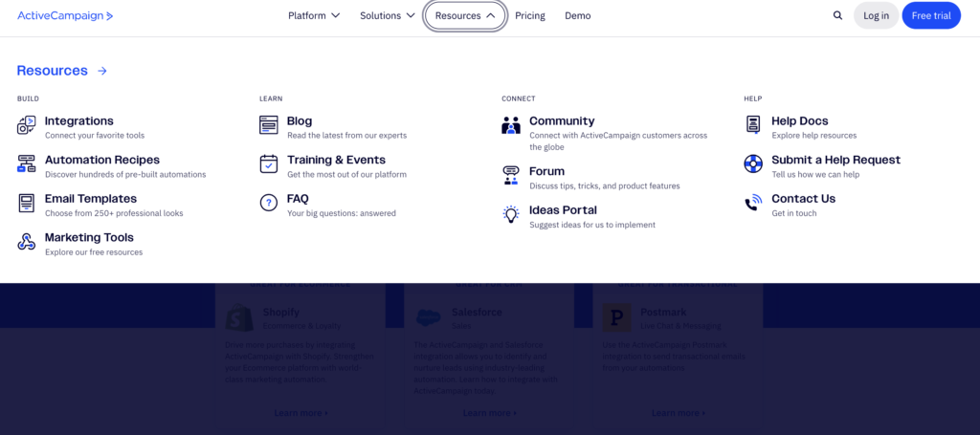Viewport: 980px width, 435px height.
Task: Click the Blog icon
Action: pyautogui.click(x=269, y=125)
